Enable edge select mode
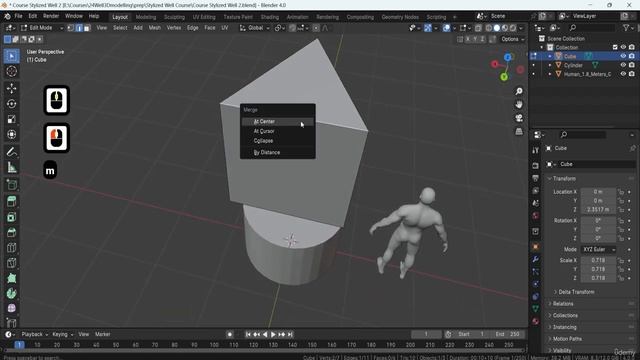Screen dimensions: 640x360 tap(79, 28)
